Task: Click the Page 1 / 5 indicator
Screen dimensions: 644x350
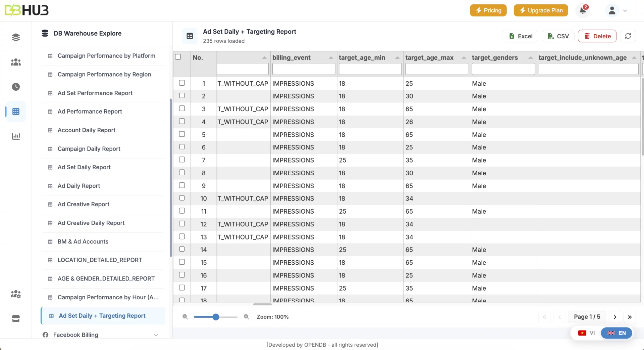Action: [x=587, y=317]
